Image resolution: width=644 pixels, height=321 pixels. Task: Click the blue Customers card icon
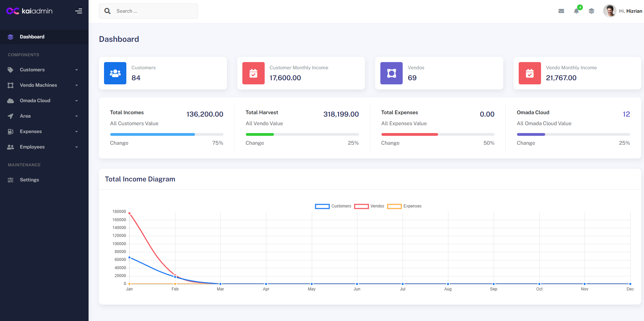pyautogui.click(x=115, y=73)
